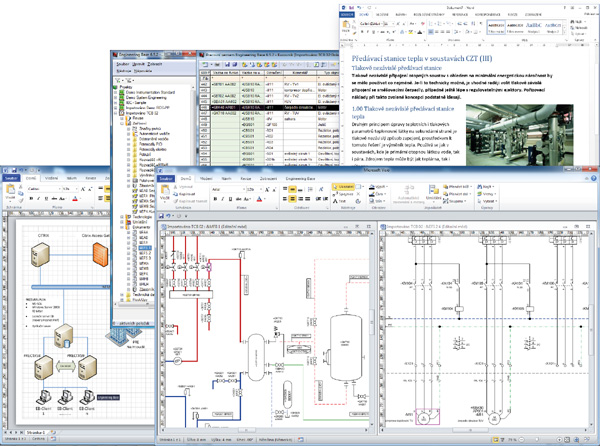Switch to Návrh tab in front Visio window
600x446 pixels.
[226, 179]
